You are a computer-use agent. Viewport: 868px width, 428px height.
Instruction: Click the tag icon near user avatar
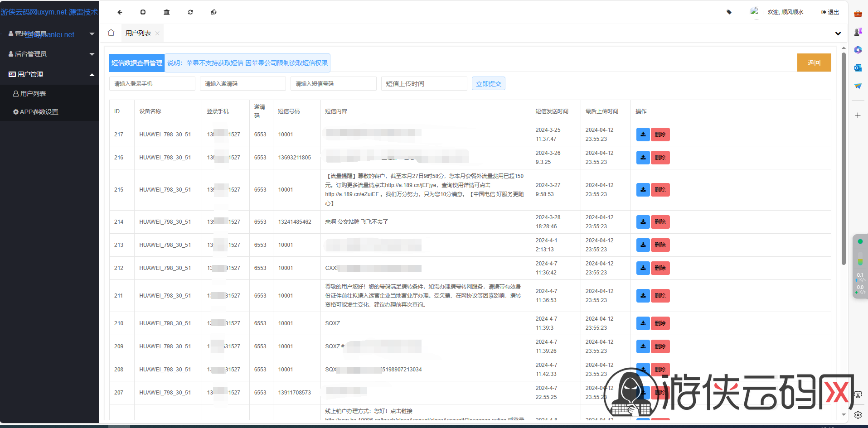729,12
